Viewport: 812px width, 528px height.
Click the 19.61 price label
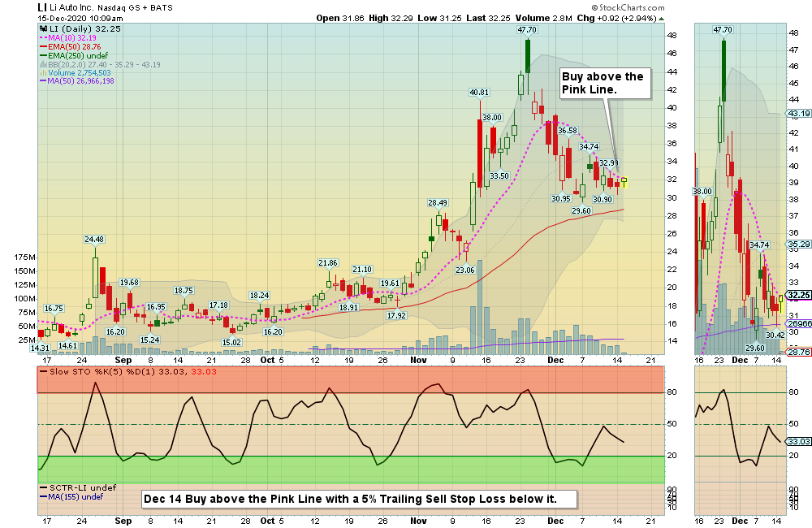click(x=390, y=283)
